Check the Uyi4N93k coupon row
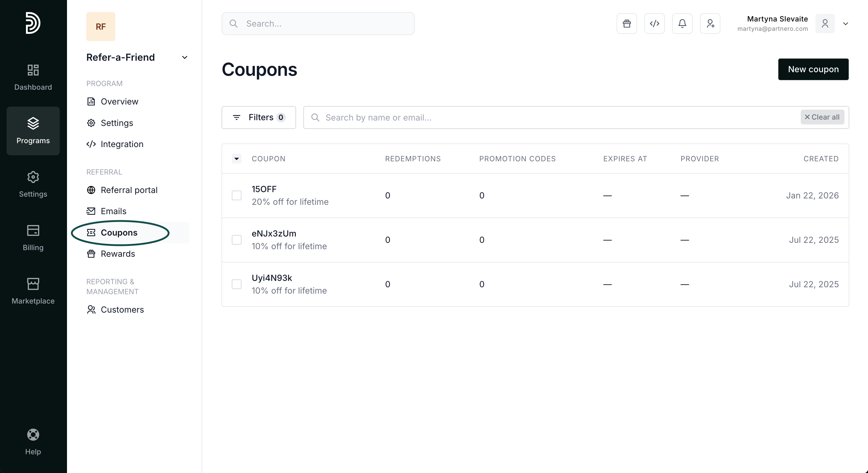The image size is (868, 473). click(x=237, y=284)
